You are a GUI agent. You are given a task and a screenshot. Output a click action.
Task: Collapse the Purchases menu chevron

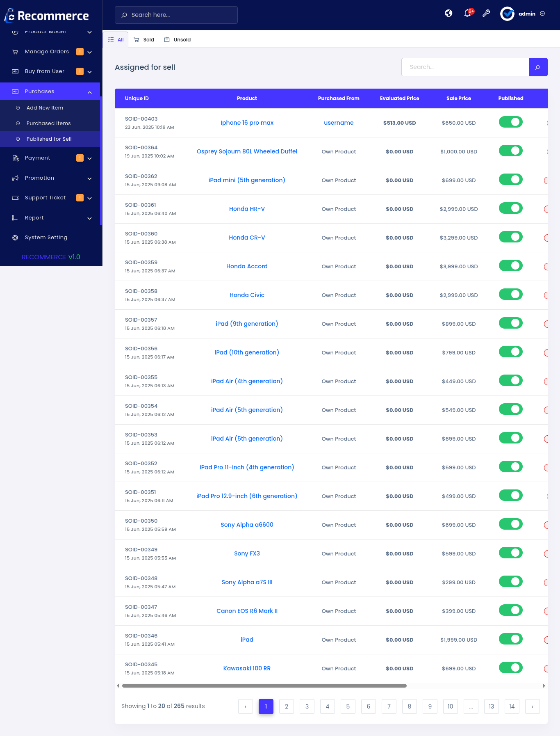click(89, 92)
